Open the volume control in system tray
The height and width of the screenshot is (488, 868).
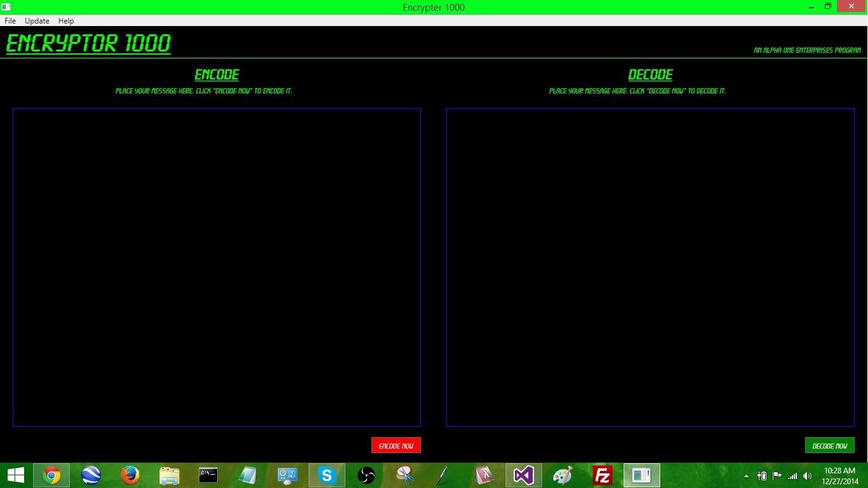click(x=806, y=475)
